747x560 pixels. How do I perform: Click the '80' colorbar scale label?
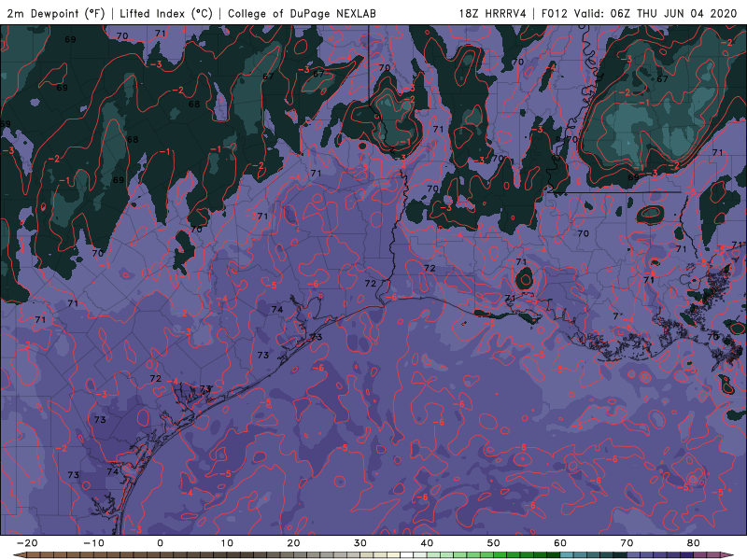coord(694,543)
